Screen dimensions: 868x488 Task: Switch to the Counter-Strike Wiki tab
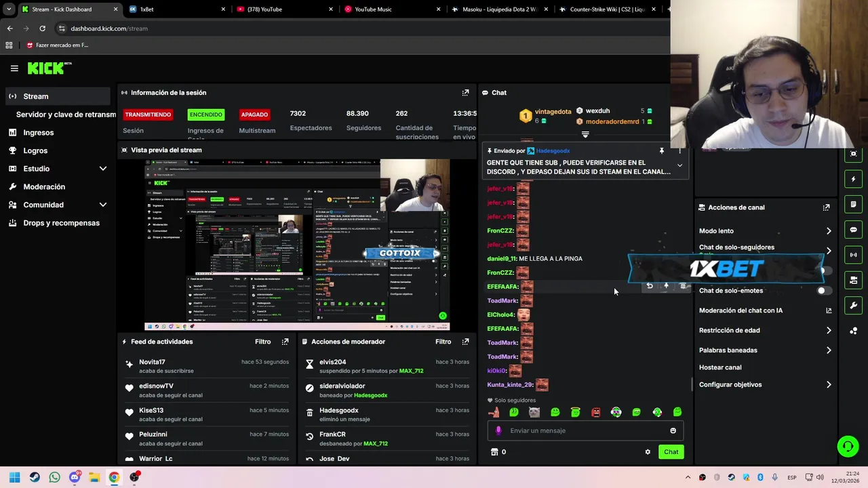(x=608, y=9)
